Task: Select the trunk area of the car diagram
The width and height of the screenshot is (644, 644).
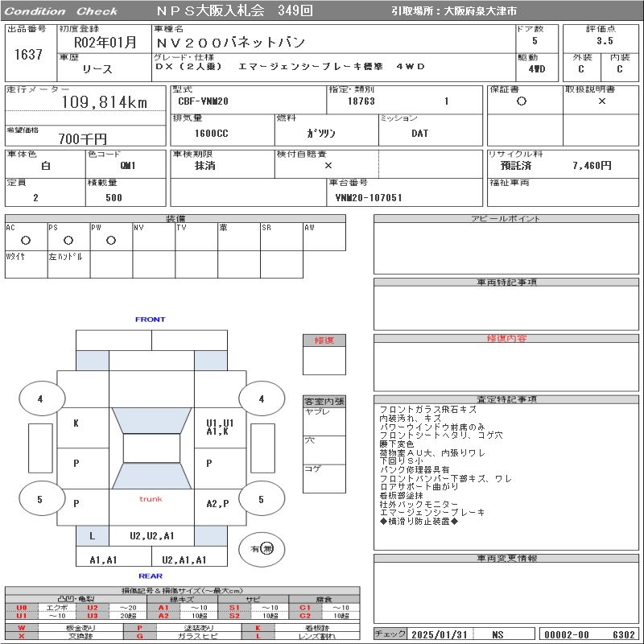Action: point(151,499)
